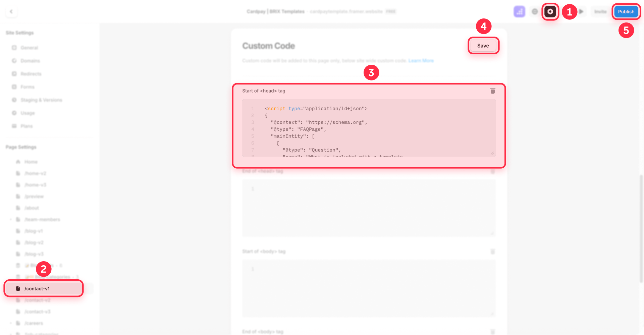Select the /about page
Screen dimensions: 644x335
point(32,208)
